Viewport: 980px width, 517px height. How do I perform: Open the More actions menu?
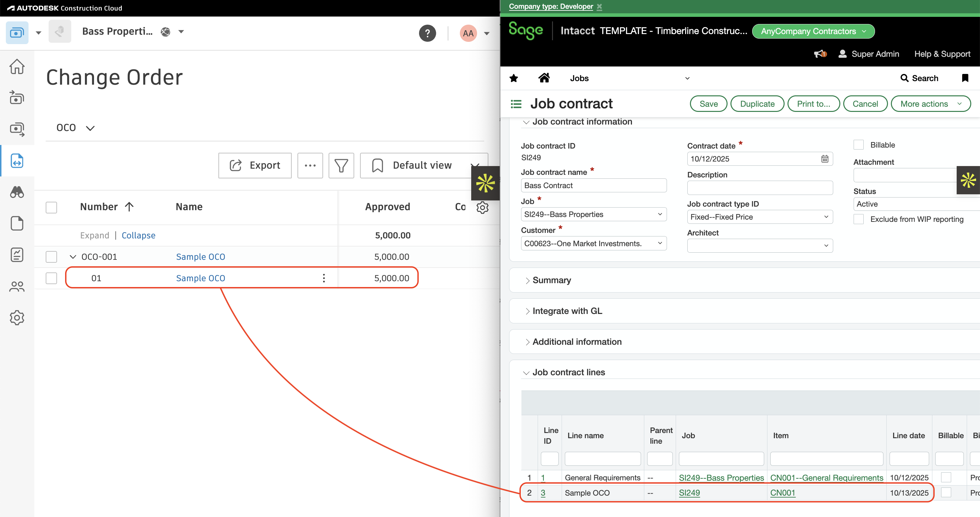[x=931, y=103]
